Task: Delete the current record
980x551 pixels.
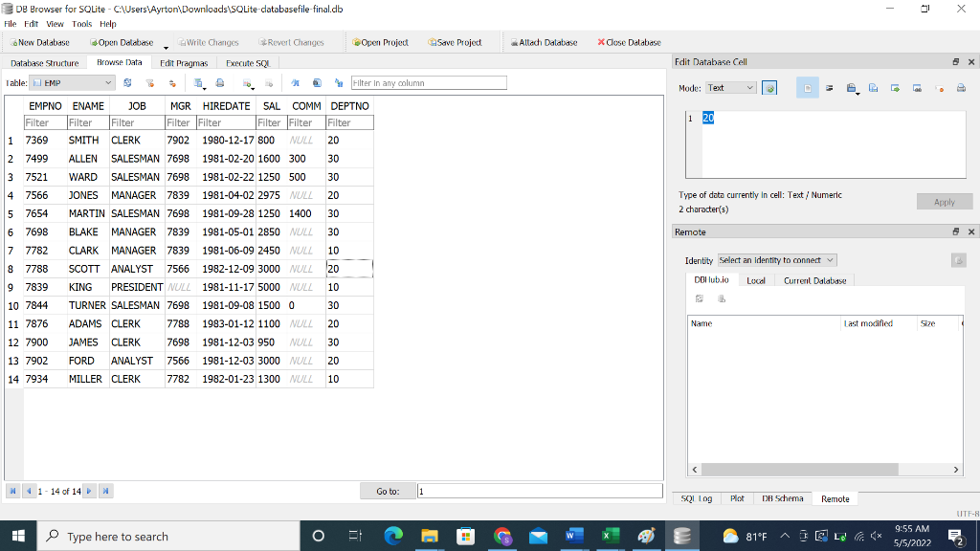Action: point(269,82)
